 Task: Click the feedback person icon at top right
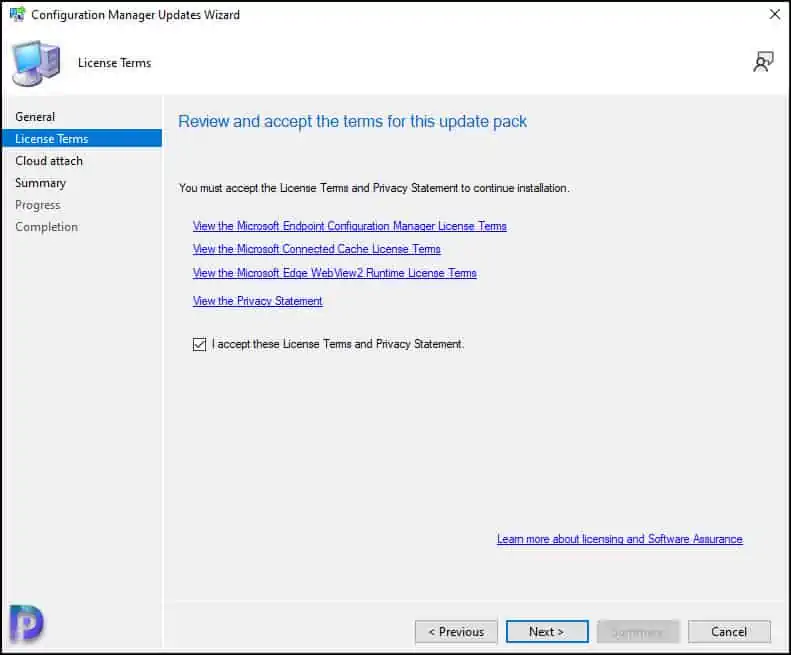click(763, 62)
